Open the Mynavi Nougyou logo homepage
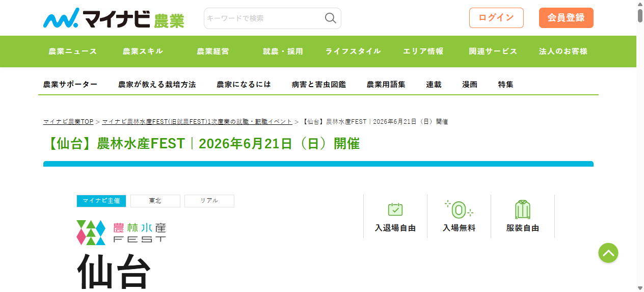 114,18
